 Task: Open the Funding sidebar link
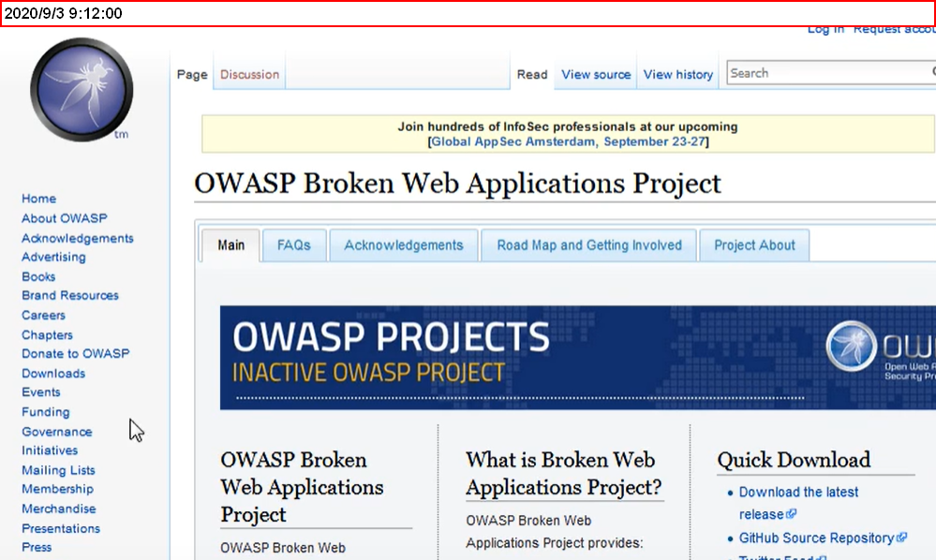pos(45,412)
